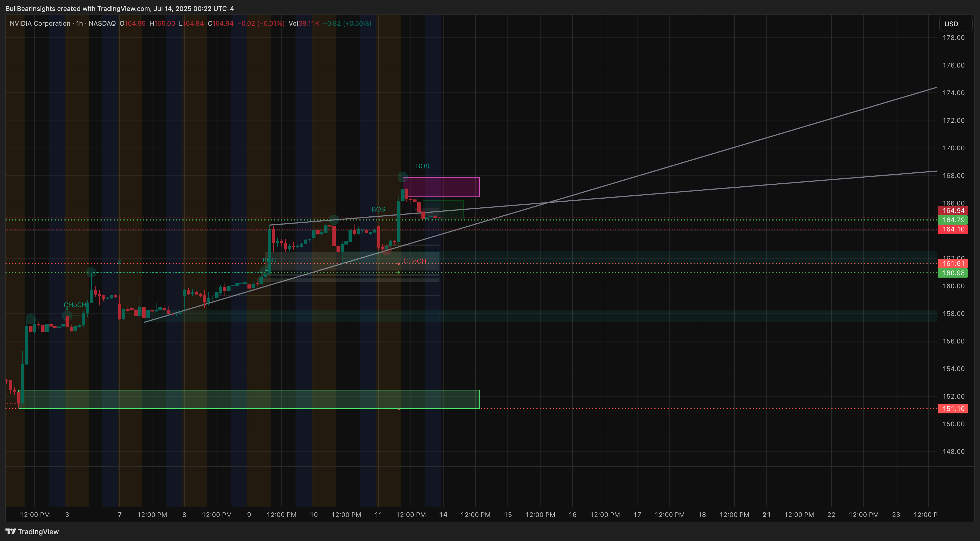
Task: Click the 160.98 green price label
Action: 953,273
